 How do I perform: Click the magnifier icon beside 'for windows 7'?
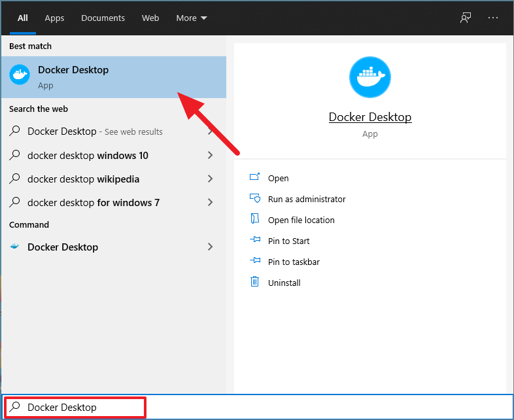15,202
